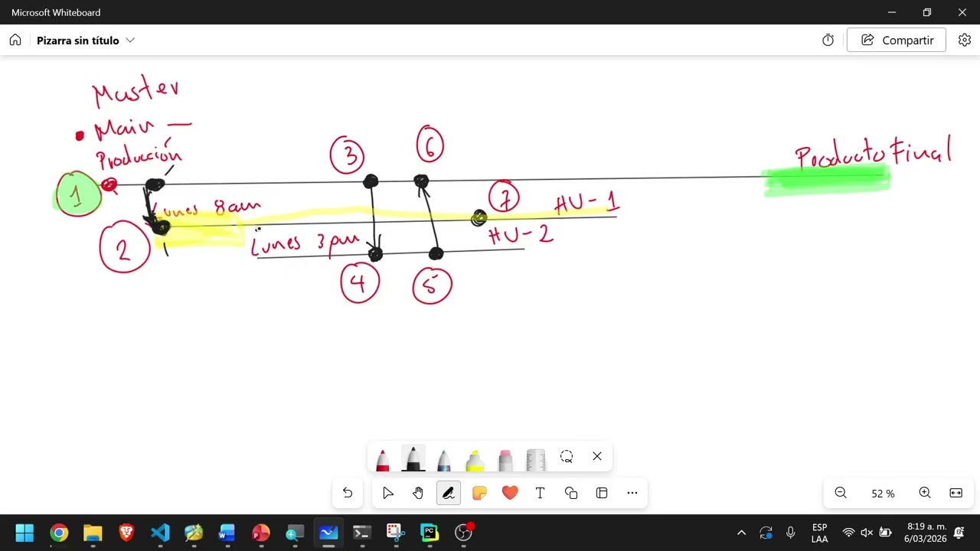Click the 52 % zoom level
This screenshot has width=980, height=551.
883,494
